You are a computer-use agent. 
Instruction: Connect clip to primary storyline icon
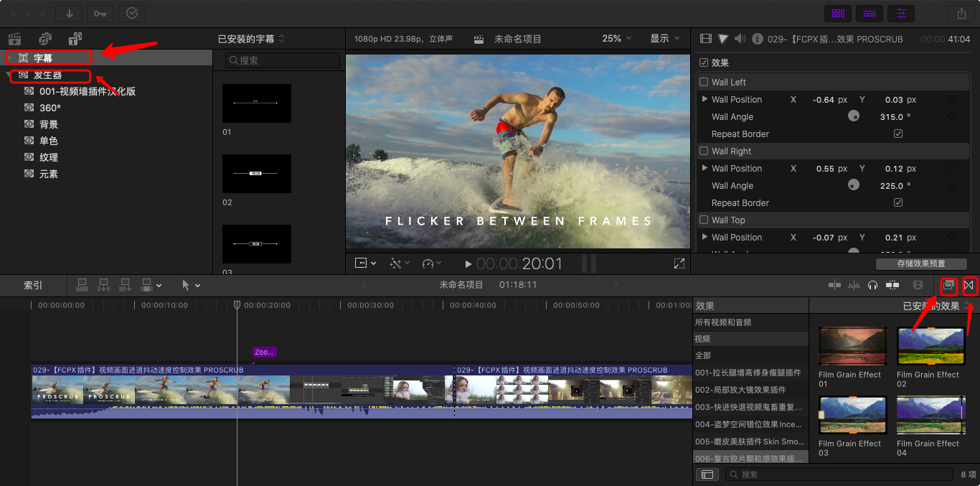click(x=82, y=285)
